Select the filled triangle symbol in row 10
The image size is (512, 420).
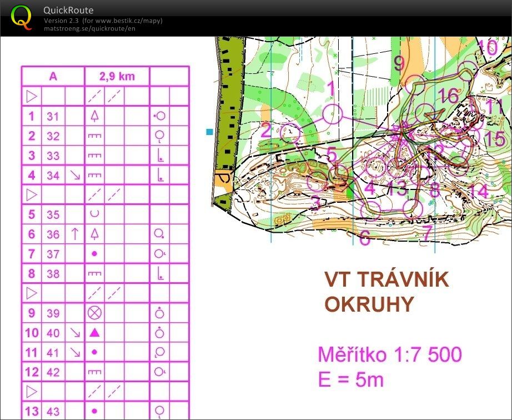coord(95,332)
